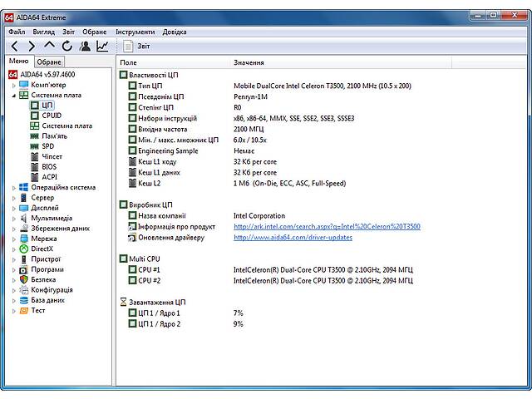Open the ark.intel.com Celeron T3500 link
The width and height of the screenshot is (532, 399).
(327, 226)
